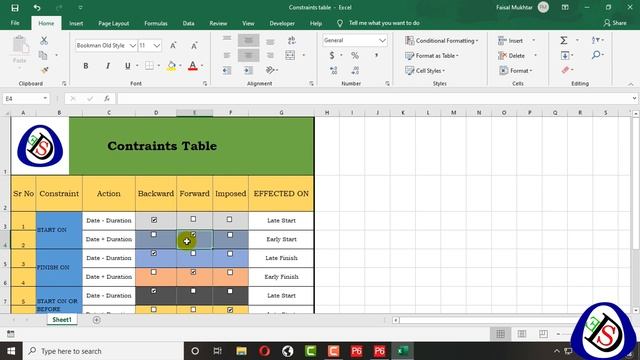Check Forward box in the Late Start row 3
This screenshot has width=640, height=360.
click(193, 219)
